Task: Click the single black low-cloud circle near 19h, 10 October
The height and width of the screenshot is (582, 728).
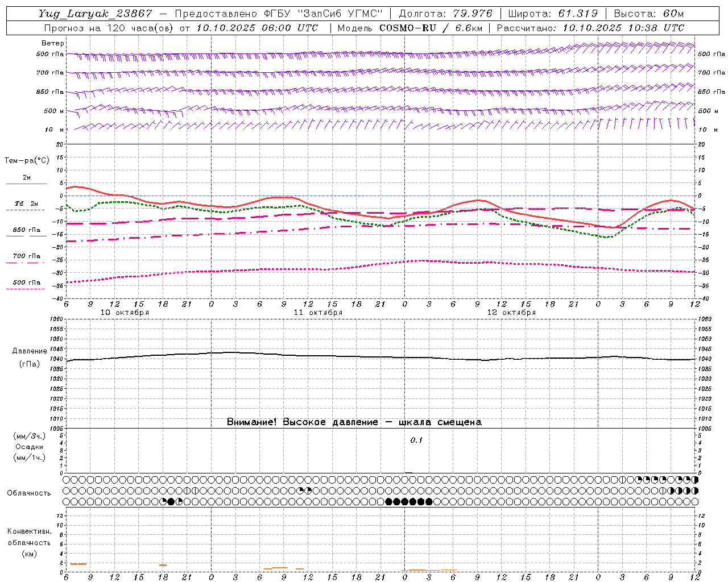Action: coord(171,501)
